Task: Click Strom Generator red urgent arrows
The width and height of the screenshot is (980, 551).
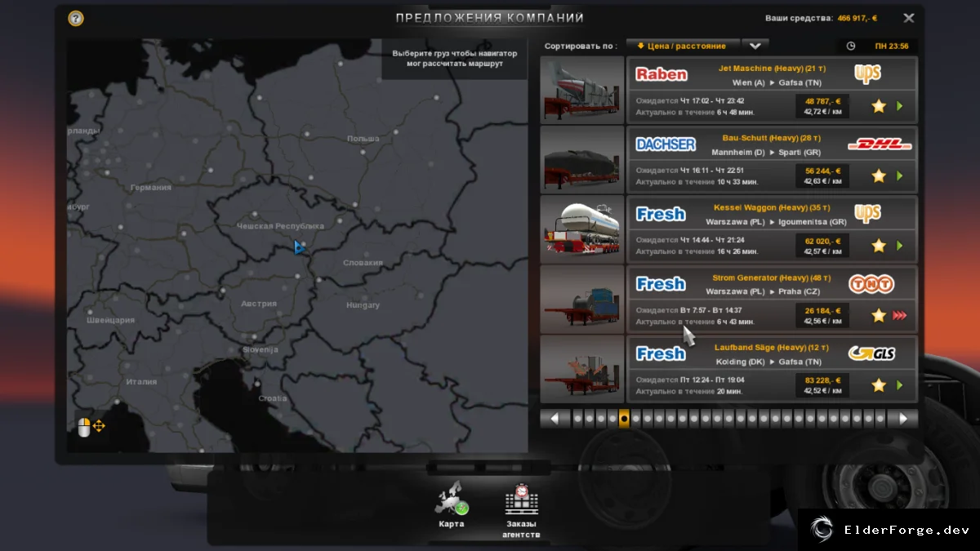Action: point(899,315)
